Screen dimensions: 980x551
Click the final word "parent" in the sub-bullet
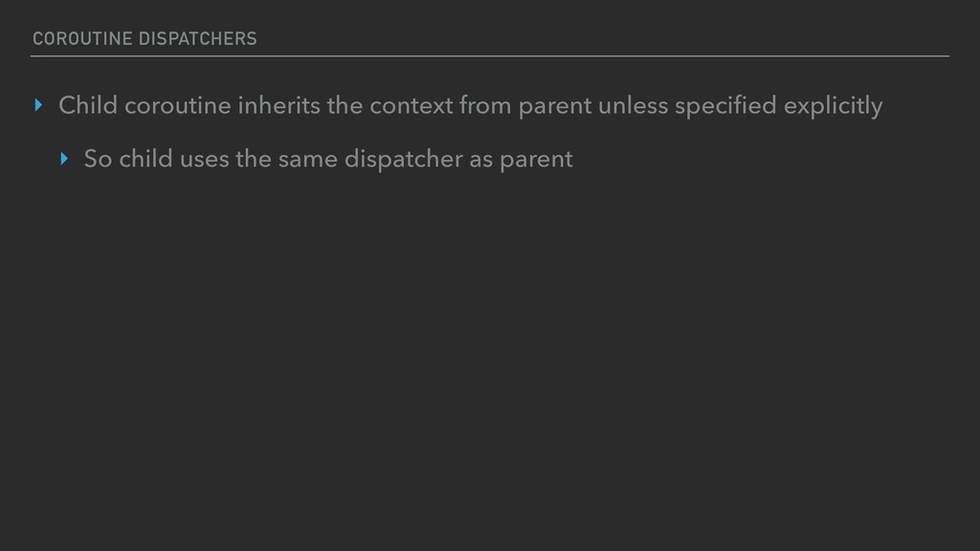[537, 160]
